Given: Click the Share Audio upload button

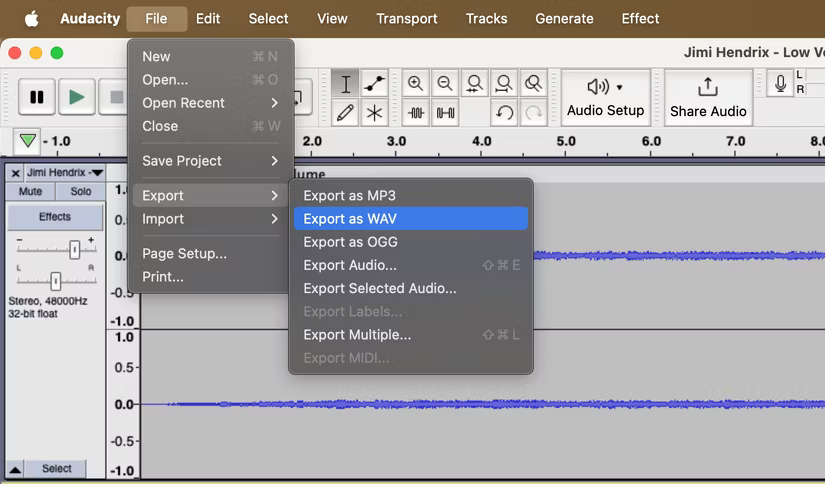Looking at the screenshot, I should click(x=708, y=97).
